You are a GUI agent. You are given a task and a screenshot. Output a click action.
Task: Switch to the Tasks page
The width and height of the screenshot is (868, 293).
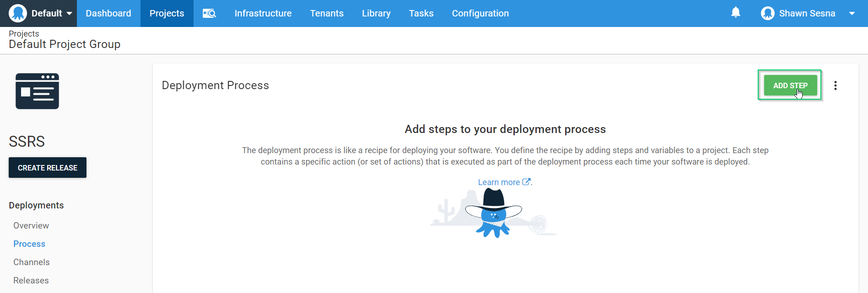tap(421, 13)
